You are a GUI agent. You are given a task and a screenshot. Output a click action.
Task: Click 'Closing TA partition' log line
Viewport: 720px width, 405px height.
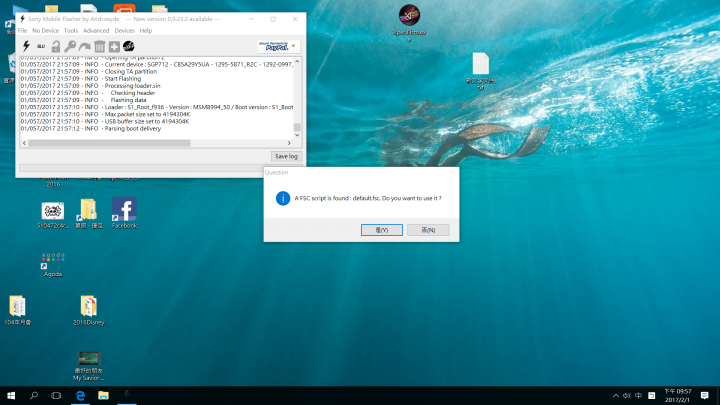point(89,72)
